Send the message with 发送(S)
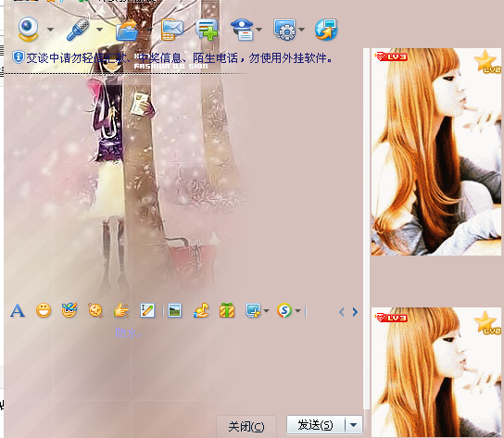Viewport: 504px width, 438px height. click(316, 425)
